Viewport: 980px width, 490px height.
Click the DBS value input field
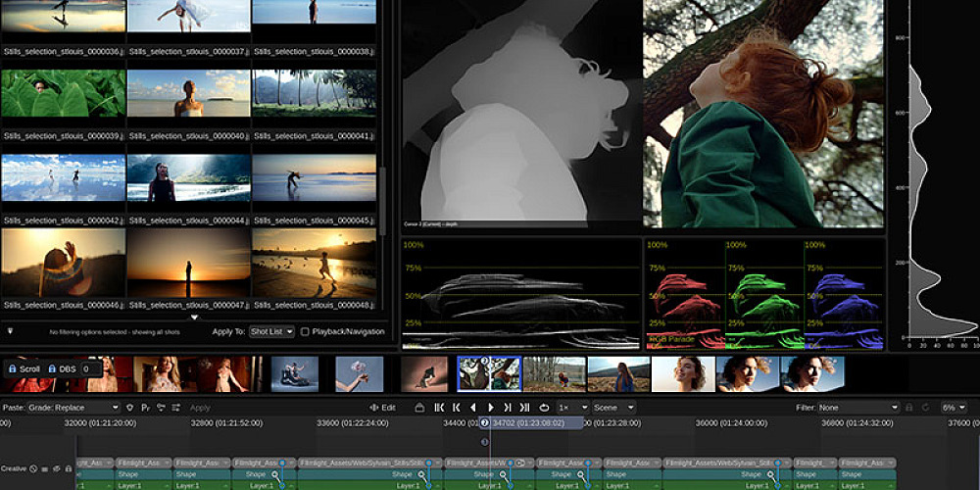[x=90, y=368]
